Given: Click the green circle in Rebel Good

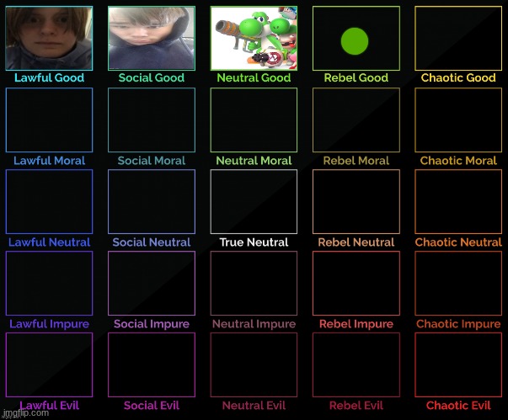Looking at the screenshot, I should click(355, 41).
